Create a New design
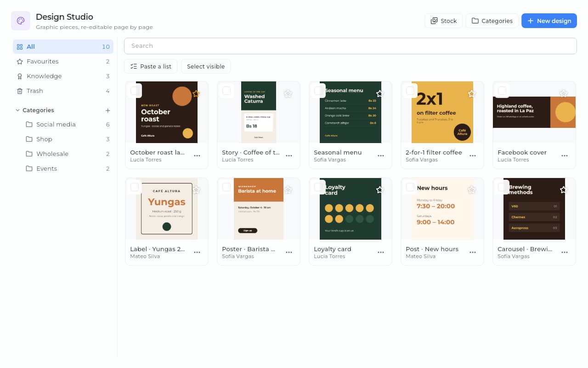The width and height of the screenshot is (588, 368). click(x=549, y=21)
